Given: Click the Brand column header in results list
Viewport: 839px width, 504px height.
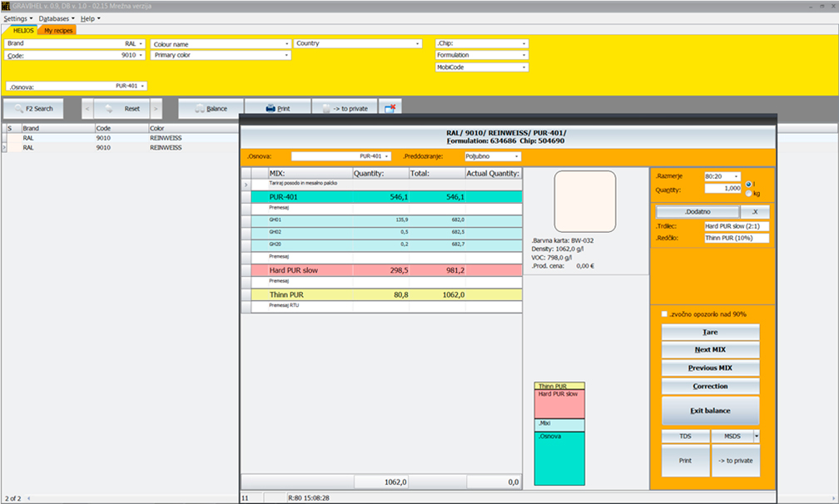Looking at the screenshot, I should (x=57, y=128).
